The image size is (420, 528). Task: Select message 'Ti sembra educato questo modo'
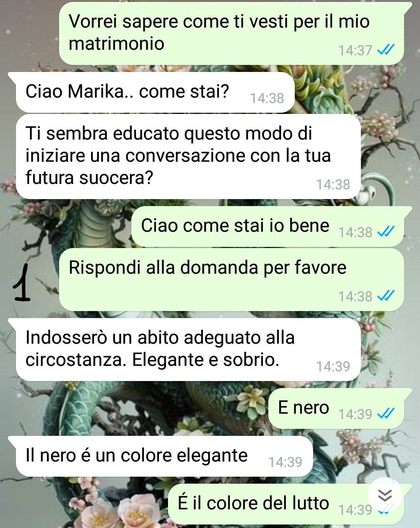(188, 156)
